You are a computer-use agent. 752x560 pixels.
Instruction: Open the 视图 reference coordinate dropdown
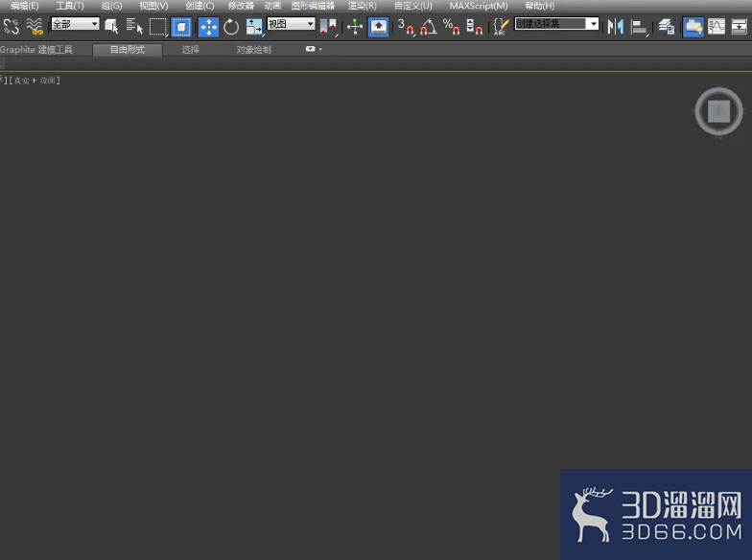pyautogui.click(x=291, y=23)
